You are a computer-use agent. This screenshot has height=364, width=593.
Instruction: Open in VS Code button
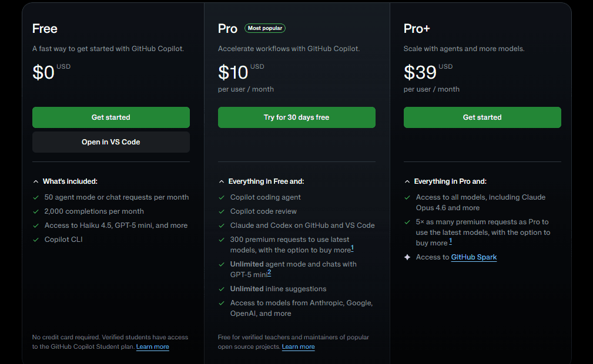tap(111, 142)
